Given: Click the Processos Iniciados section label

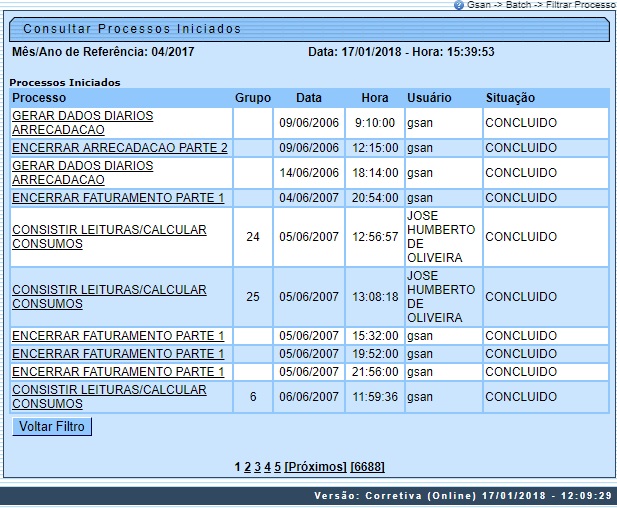Looking at the screenshot, I should click(x=65, y=83).
